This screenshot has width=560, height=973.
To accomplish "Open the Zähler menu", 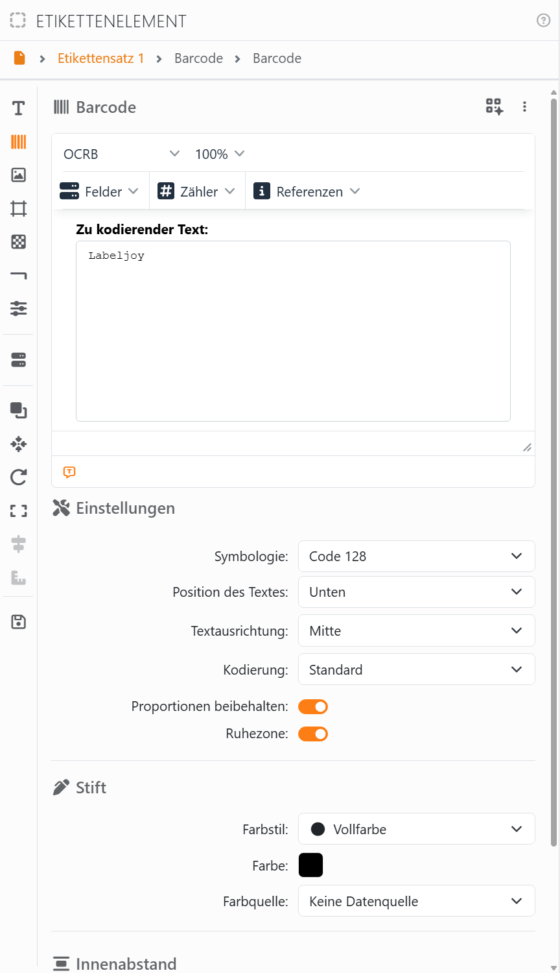I will (196, 191).
